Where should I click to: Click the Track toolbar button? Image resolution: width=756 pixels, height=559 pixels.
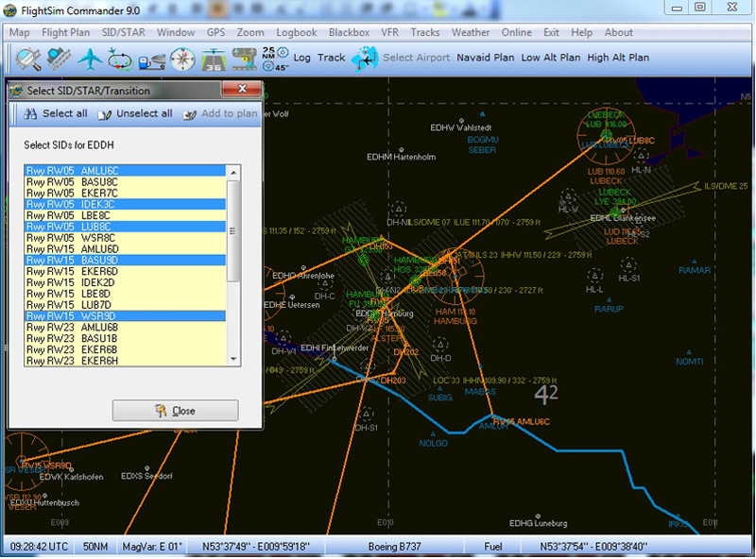pyautogui.click(x=332, y=58)
